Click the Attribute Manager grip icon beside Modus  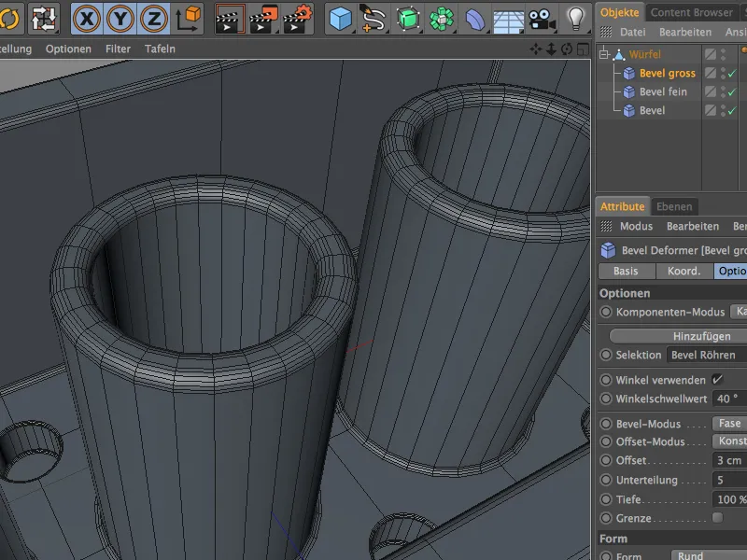[606, 226]
